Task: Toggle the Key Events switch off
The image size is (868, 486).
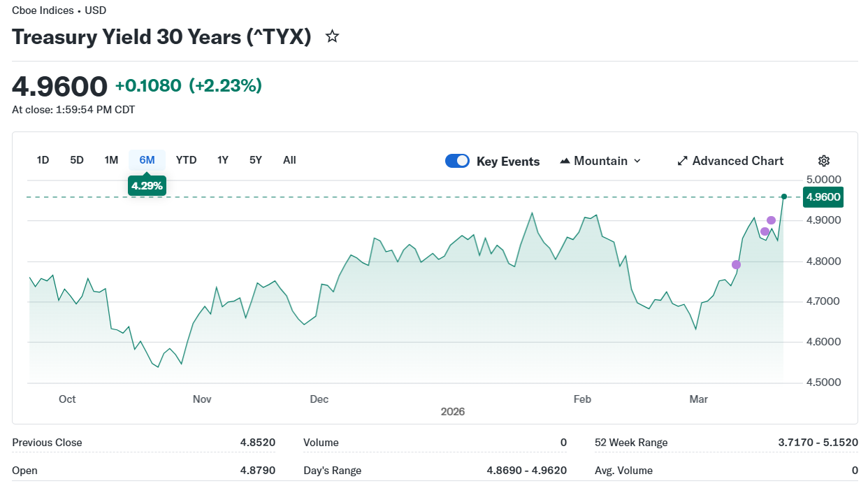Action: click(458, 161)
